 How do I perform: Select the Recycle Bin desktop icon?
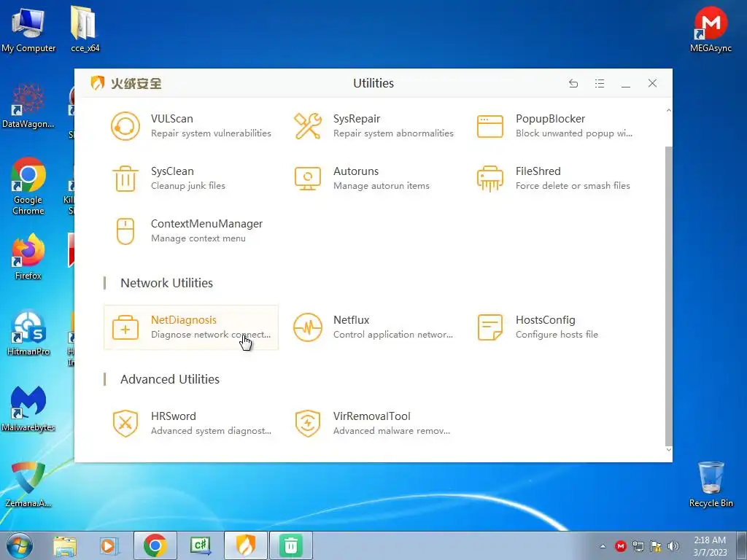[x=711, y=484]
